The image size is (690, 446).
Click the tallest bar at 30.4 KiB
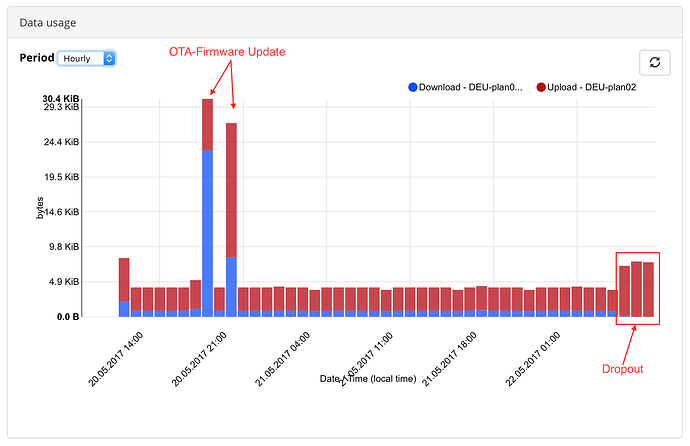(207, 208)
